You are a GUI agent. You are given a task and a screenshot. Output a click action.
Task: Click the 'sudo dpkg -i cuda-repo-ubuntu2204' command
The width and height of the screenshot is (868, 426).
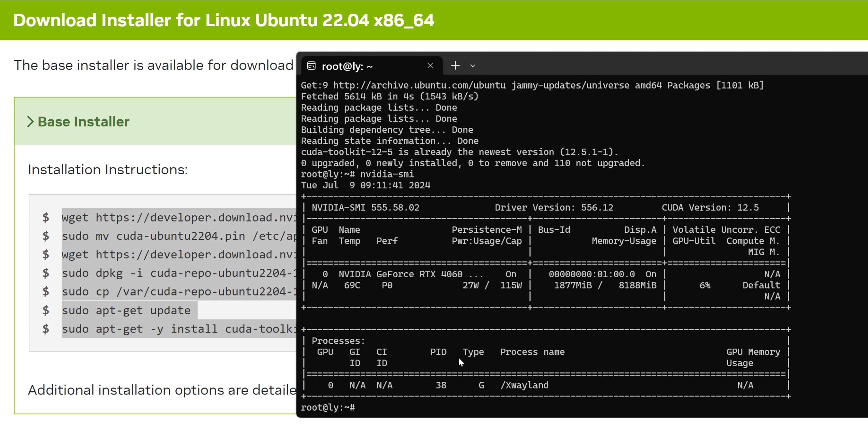[x=179, y=273]
